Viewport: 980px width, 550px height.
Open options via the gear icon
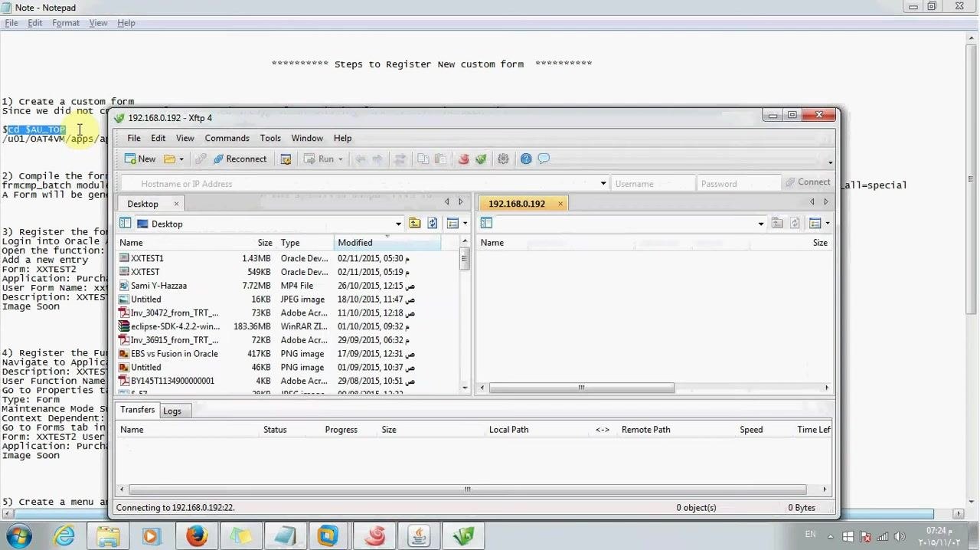pyautogui.click(x=503, y=159)
